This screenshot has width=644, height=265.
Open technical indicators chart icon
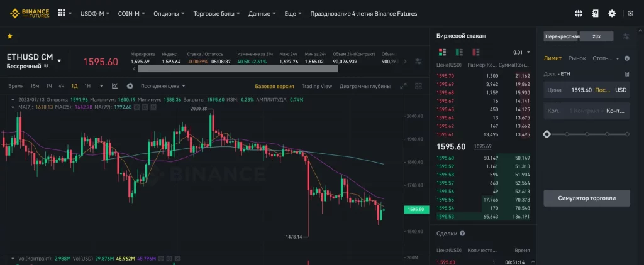tap(115, 86)
